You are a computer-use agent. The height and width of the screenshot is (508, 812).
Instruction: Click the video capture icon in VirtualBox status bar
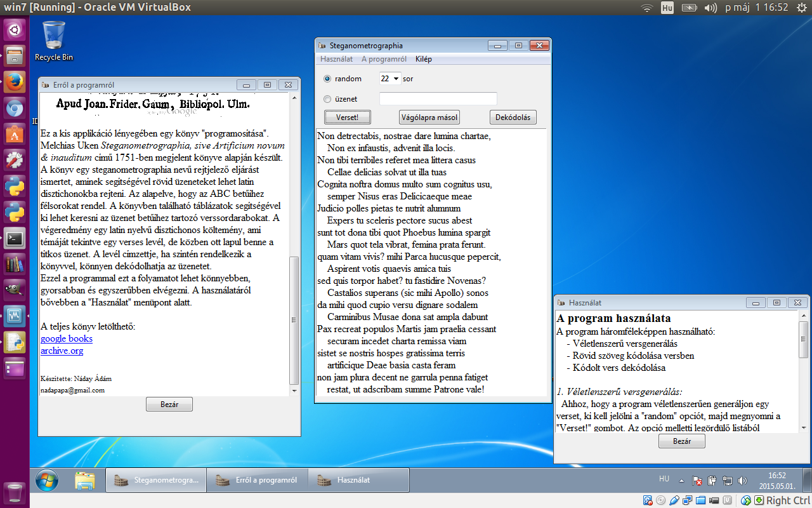click(713, 500)
